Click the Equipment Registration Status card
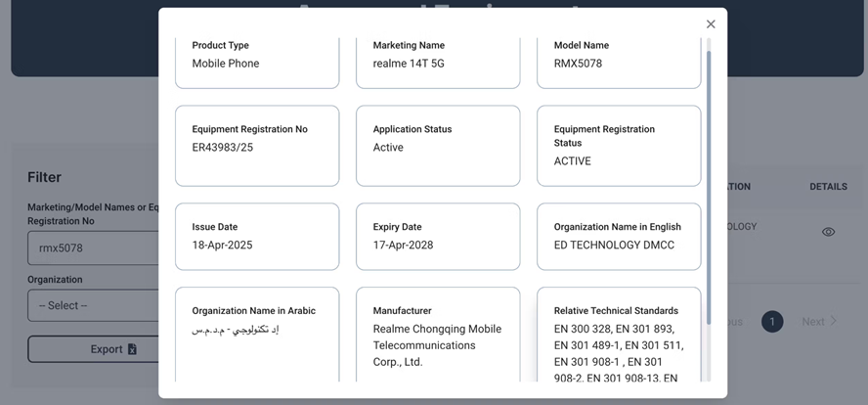Screen dimensions: 868x405 (x=619, y=146)
